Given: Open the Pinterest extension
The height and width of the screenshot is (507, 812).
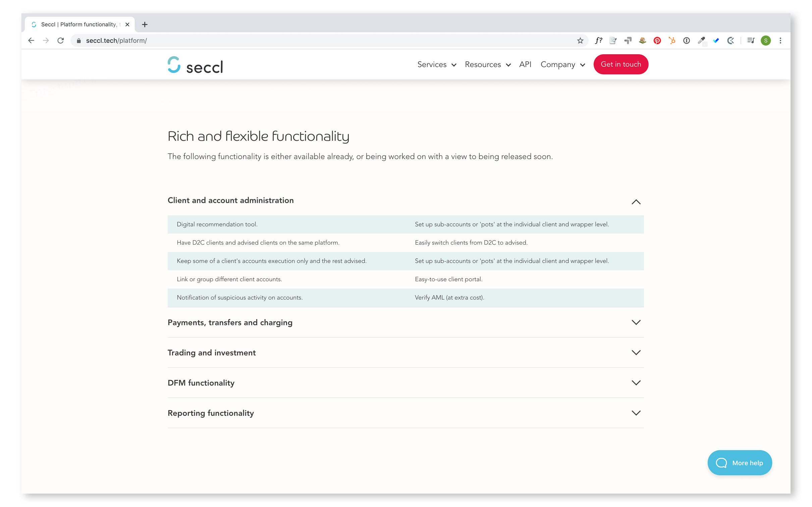Looking at the screenshot, I should point(657,40).
